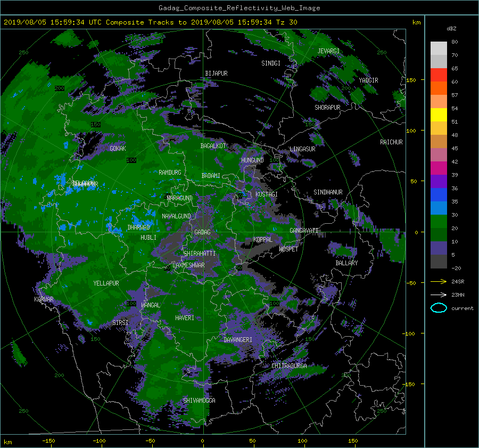Click the GOKAK city label

[x=118, y=149]
